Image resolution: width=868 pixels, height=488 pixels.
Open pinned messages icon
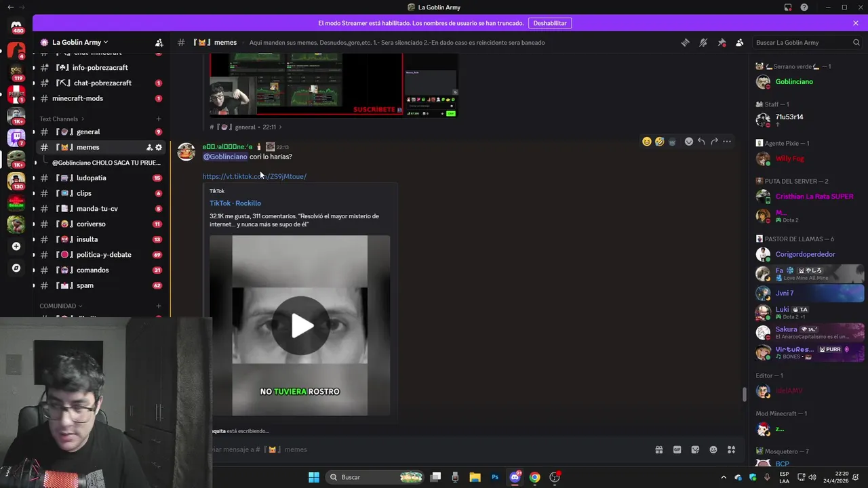pyautogui.click(x=722, y=42)
